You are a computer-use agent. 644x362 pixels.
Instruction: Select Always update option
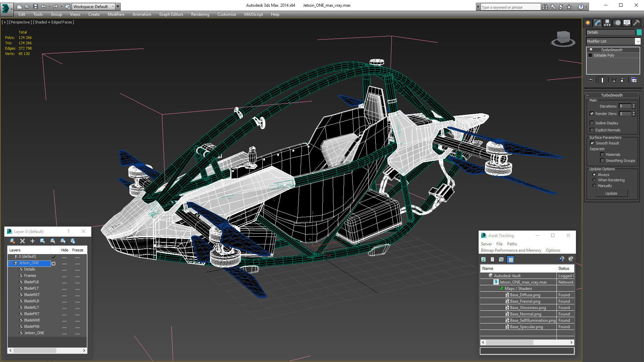pos(594,175)
